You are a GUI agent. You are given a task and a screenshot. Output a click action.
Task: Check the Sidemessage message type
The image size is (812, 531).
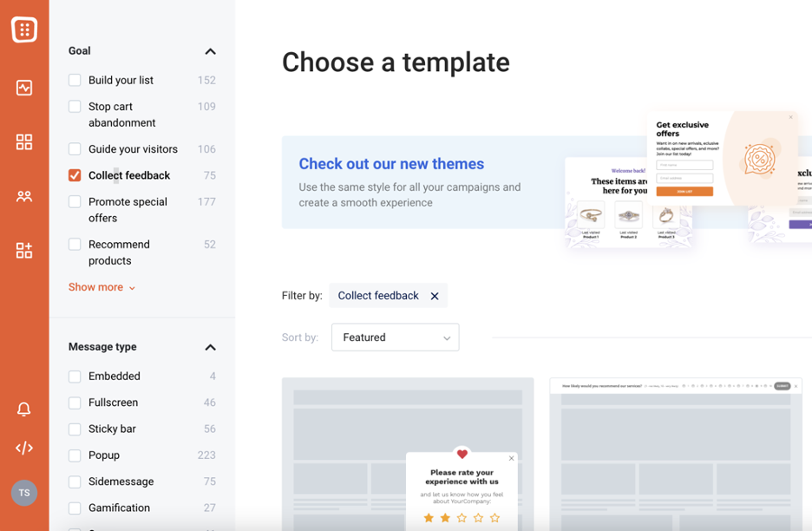(75, 482)
